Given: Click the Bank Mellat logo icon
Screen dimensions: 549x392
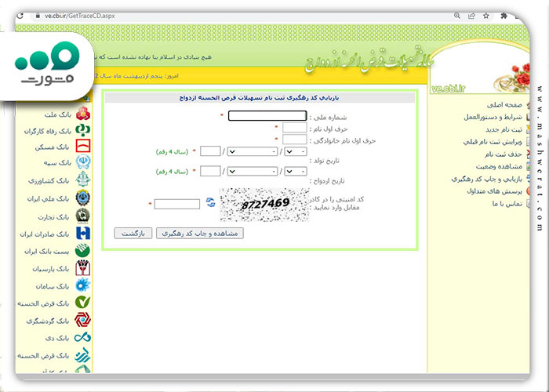Looking at the screenshot, I should pyautogui.click(x=83, y=114).
